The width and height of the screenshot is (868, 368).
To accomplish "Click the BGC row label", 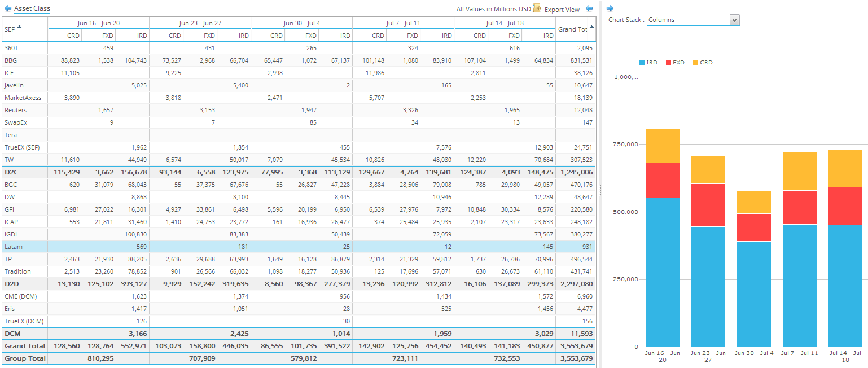I will (x=11, y=185).
